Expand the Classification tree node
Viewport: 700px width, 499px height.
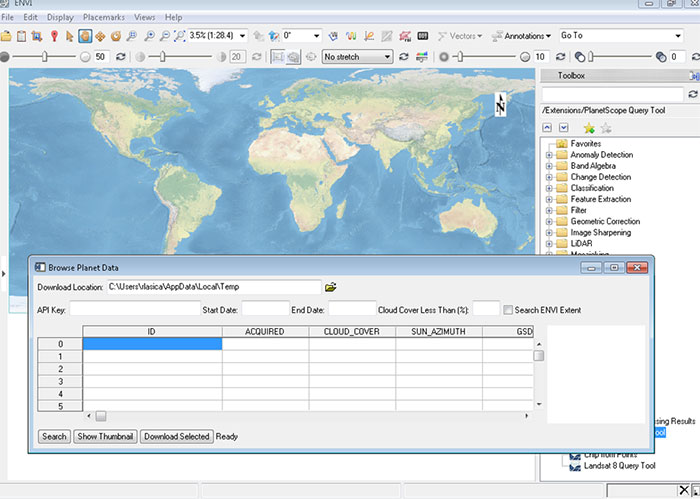549,188
